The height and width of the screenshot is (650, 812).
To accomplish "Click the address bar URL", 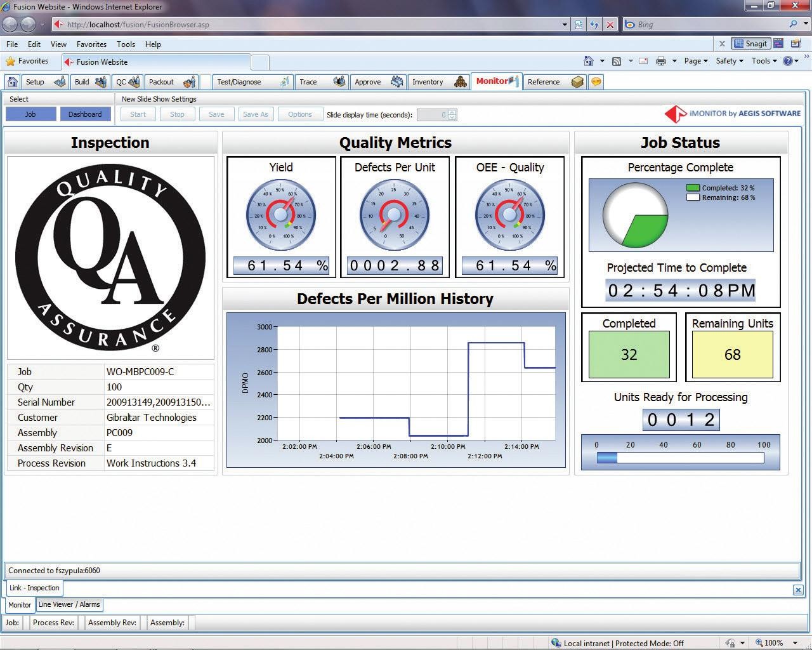I will [138, 25].
